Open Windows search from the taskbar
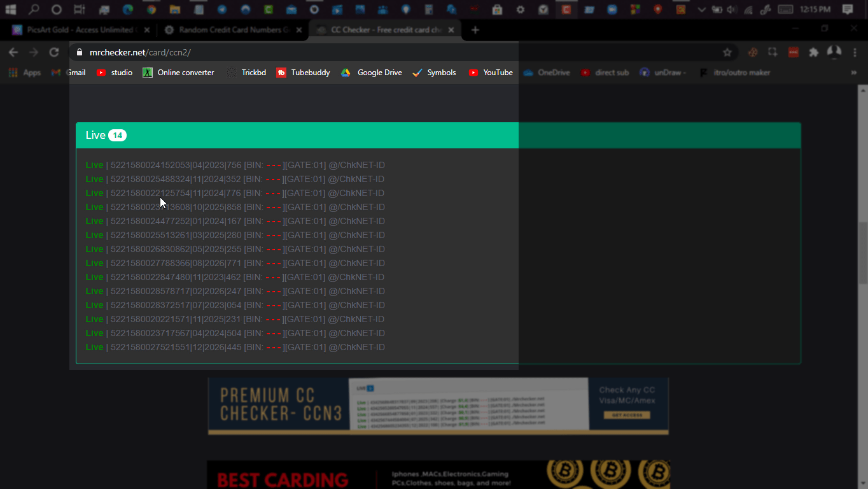This screenshot has width=868, height=489. pyautogui.click(x=34, y=10)
